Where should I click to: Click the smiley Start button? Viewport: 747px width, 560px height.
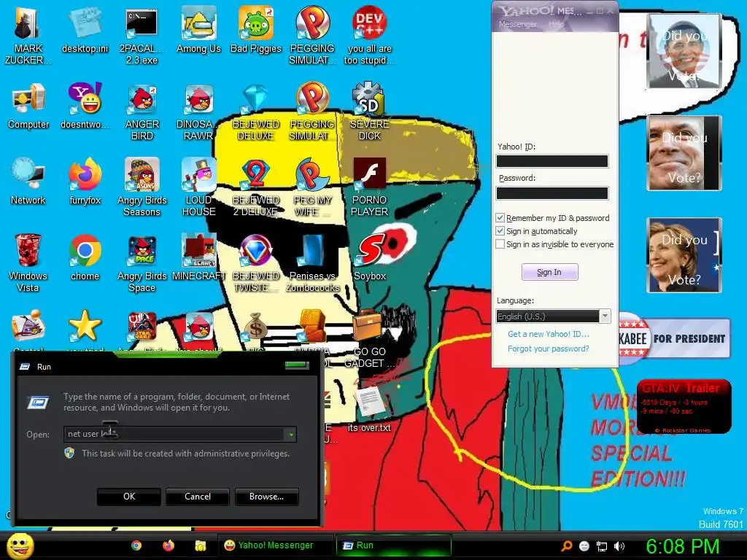point(20,545)
